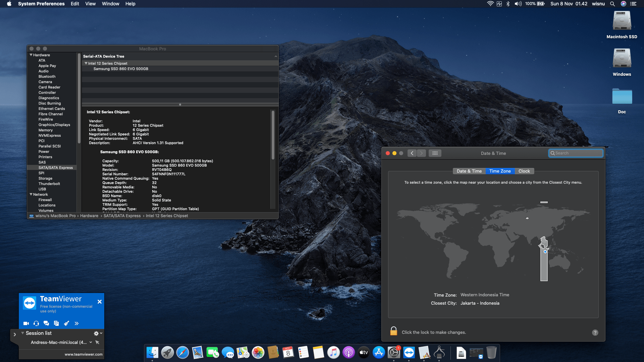The height and width of the screenshot is (362, 644).
Task: Select the TeamViewer whiteboard brush icon
Action: 66,323
